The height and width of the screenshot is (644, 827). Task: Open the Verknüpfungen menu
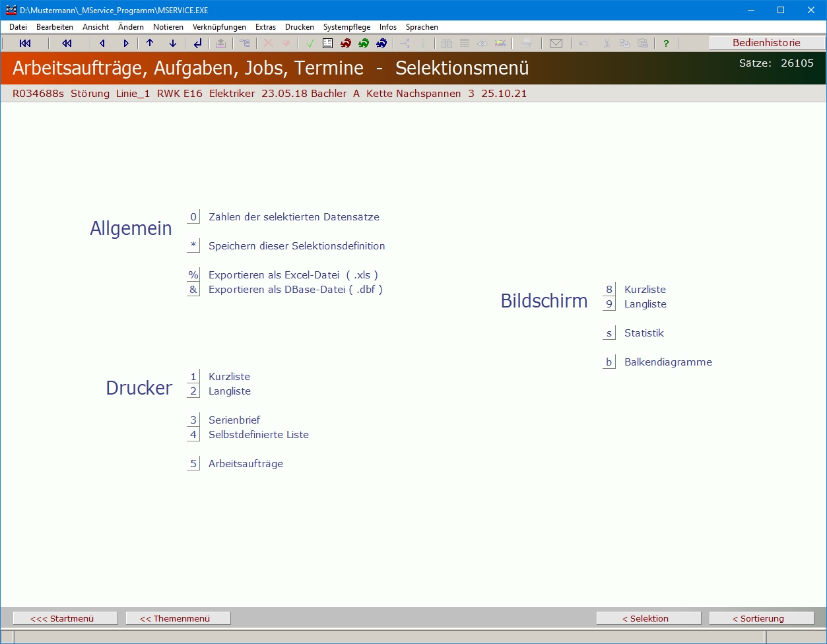click(x=219, y=27)
